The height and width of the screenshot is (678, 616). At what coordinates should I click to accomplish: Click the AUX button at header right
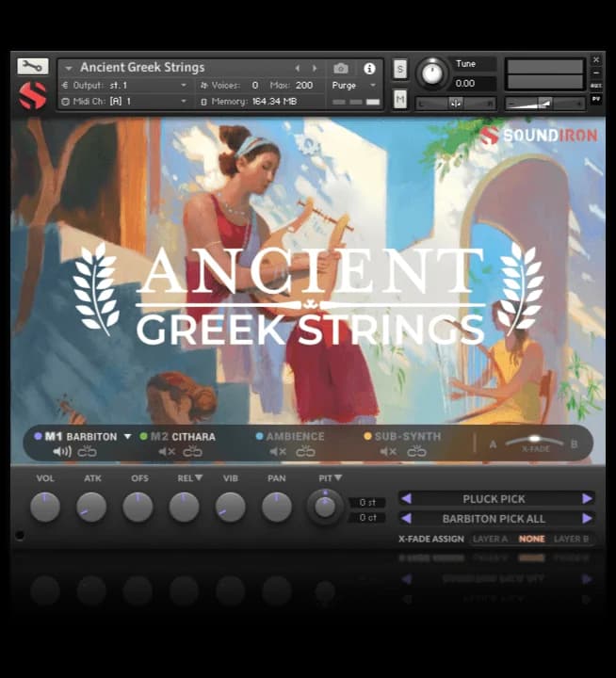(596, 86)
